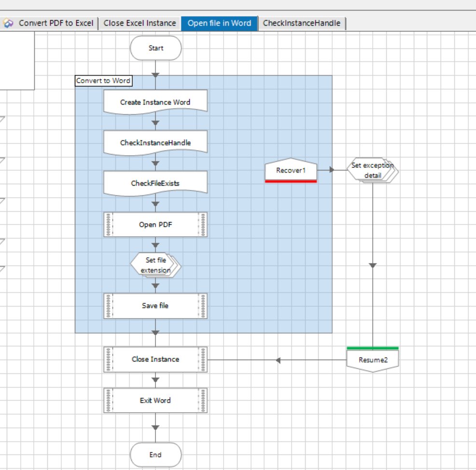
Task: Select the Open file in Word tab
Action: pyautogui.click(x=219, y=23)
